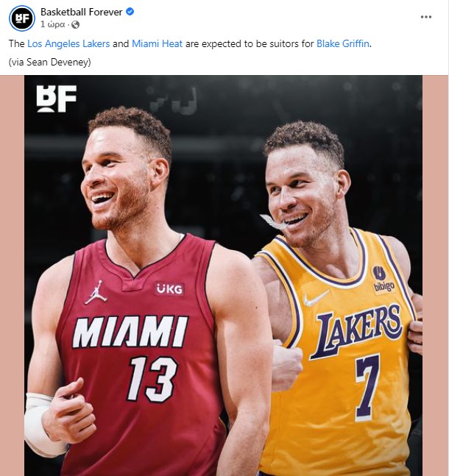Click the "1 ώρα" post timestamp
This screenshot has height=476, width=449.
coord(54,24)
